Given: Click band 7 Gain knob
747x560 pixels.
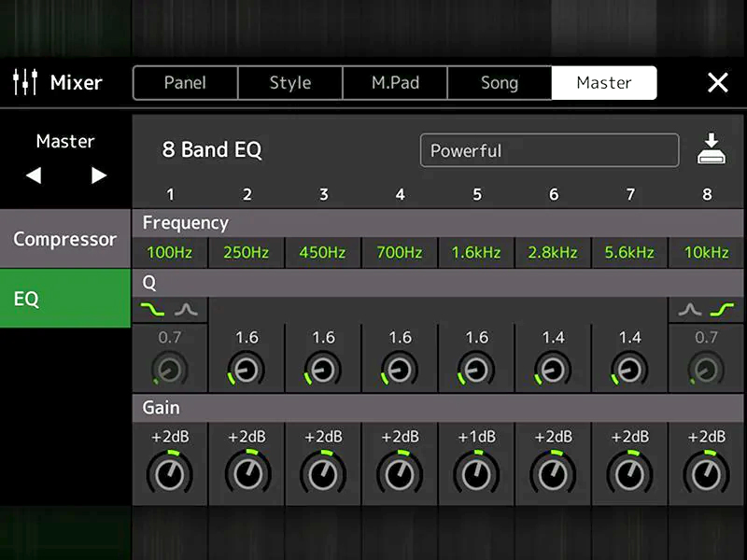Looking at the screenshot, I should [629, 473].
